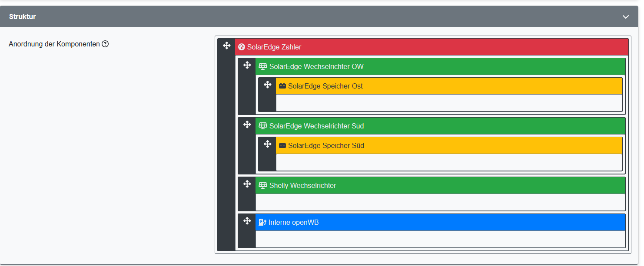This screenshot has height=266, width=644.
Task: Collapse the Struktur section via the chevron
Action: (626, 16)
